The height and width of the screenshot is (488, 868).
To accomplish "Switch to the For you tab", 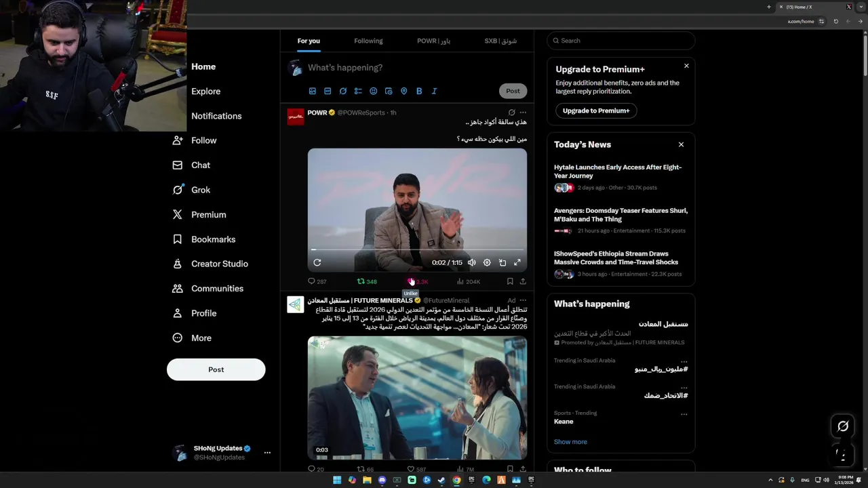I will click(x=309, y=41).
